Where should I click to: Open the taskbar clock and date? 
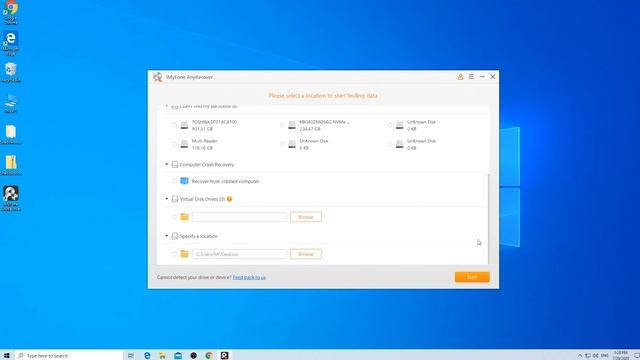pyautogui.click(x=620, y=356)
